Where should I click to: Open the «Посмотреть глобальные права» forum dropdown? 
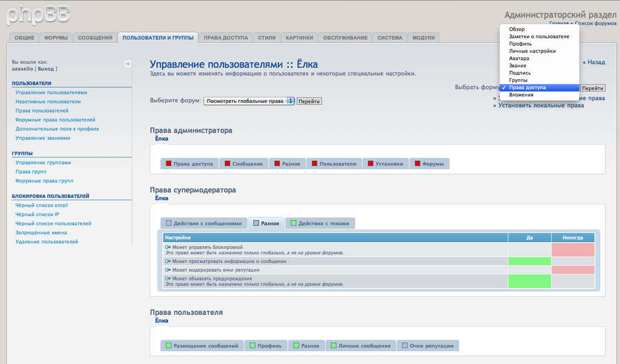249,101
